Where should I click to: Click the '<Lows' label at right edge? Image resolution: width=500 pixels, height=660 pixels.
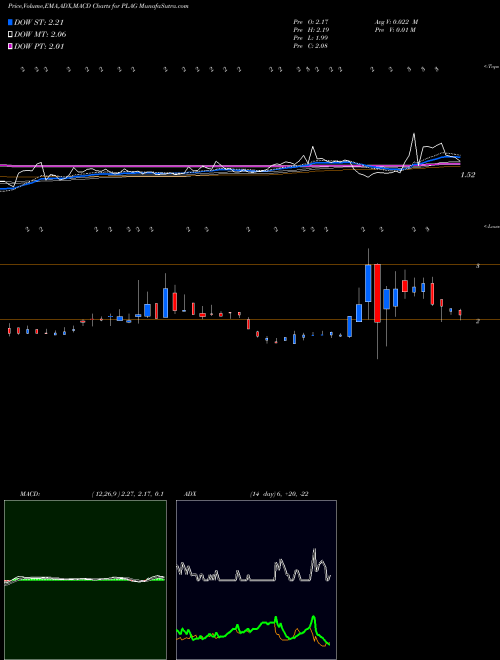(x=492, y=226)
